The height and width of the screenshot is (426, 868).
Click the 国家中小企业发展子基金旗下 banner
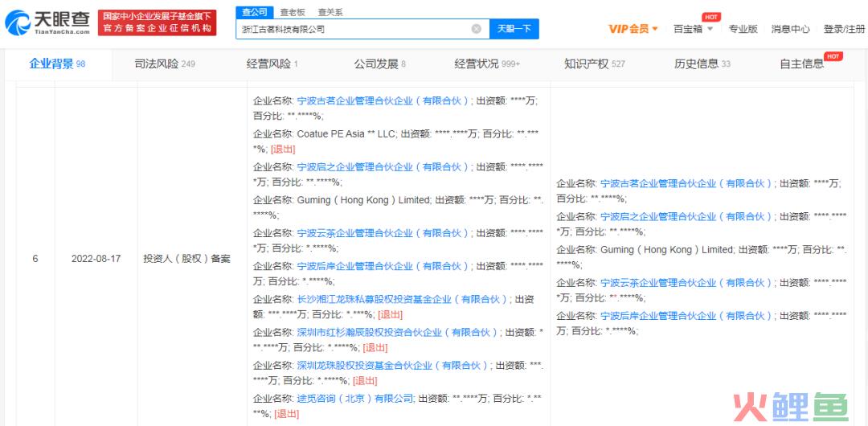point(158,23)
